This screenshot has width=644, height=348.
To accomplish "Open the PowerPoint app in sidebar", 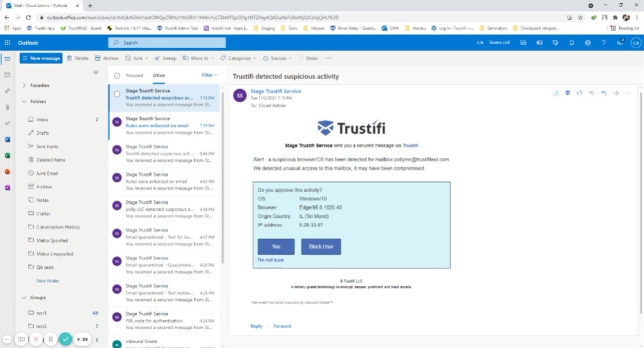I will (x=7, y=171).
